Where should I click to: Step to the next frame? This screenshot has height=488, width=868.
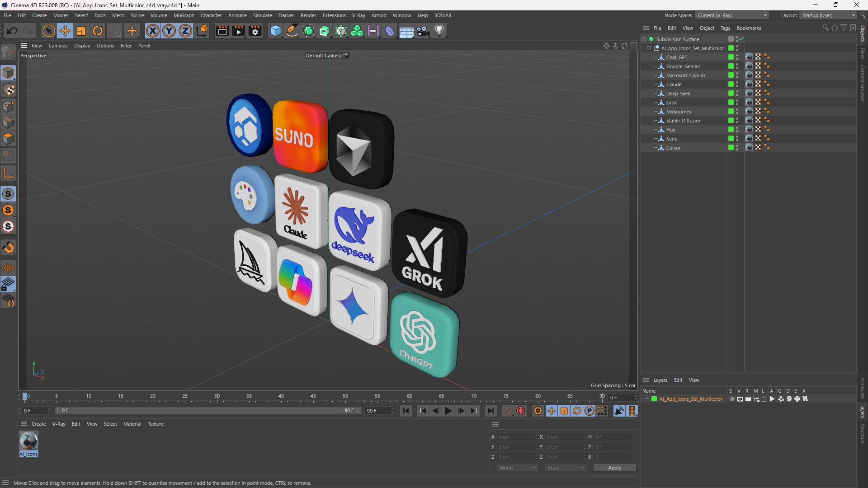(x=461, y=411)
